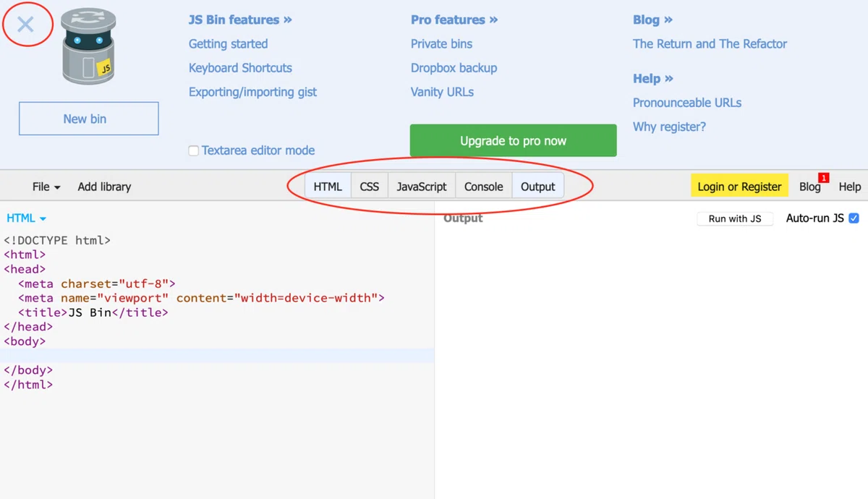The width and height of the screenshot is (868, 499).
Task: Click the Output panel label
Action: point(463,218)
